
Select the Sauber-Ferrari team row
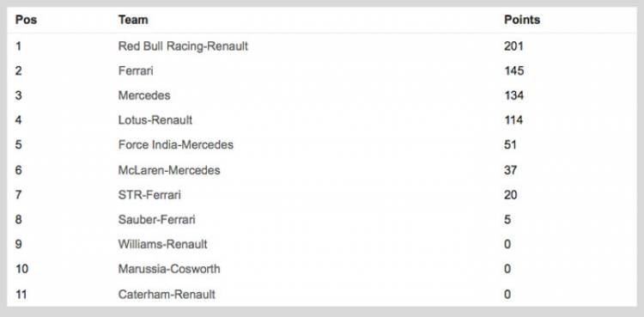[322, 220]
